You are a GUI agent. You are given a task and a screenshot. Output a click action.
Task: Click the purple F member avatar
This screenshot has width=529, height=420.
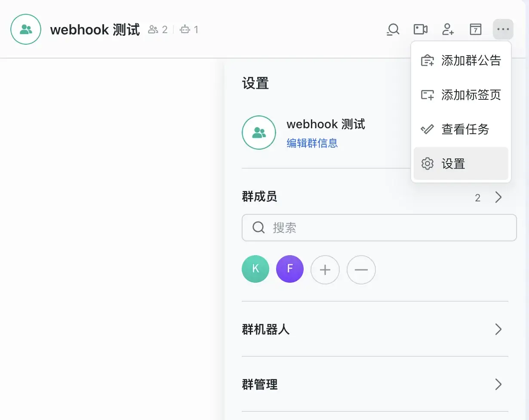(x=290, y=269)
